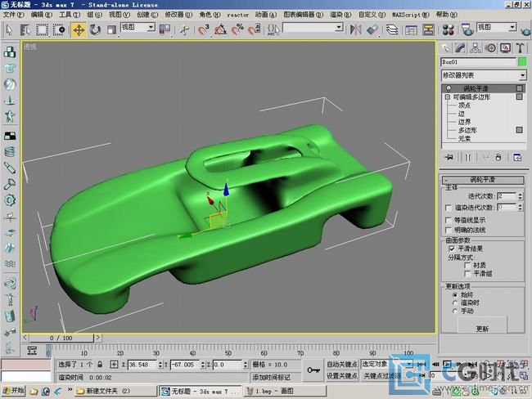The image size is (532, 399).
Task: Open the Curve Editor
Action: point(411,30)
